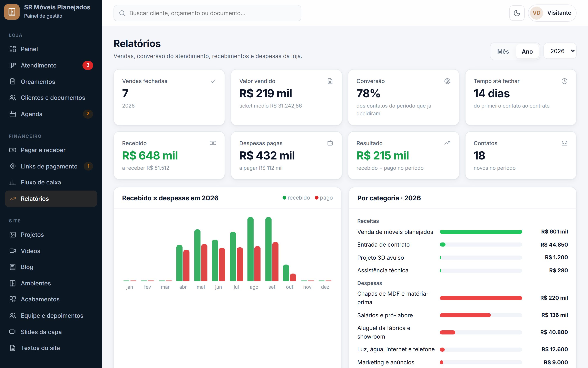The image size is (588, 368).
Task: Toggle dark mode moon icon
Action: pyautogui.click(x=517, y=13)
